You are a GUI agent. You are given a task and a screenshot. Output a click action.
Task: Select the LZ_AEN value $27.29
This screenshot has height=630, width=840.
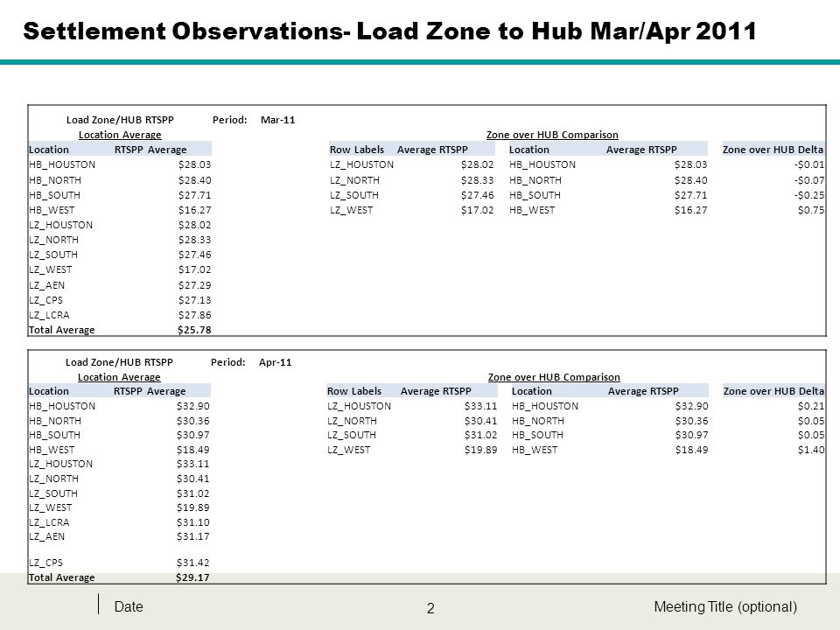[x=194, y=285]
